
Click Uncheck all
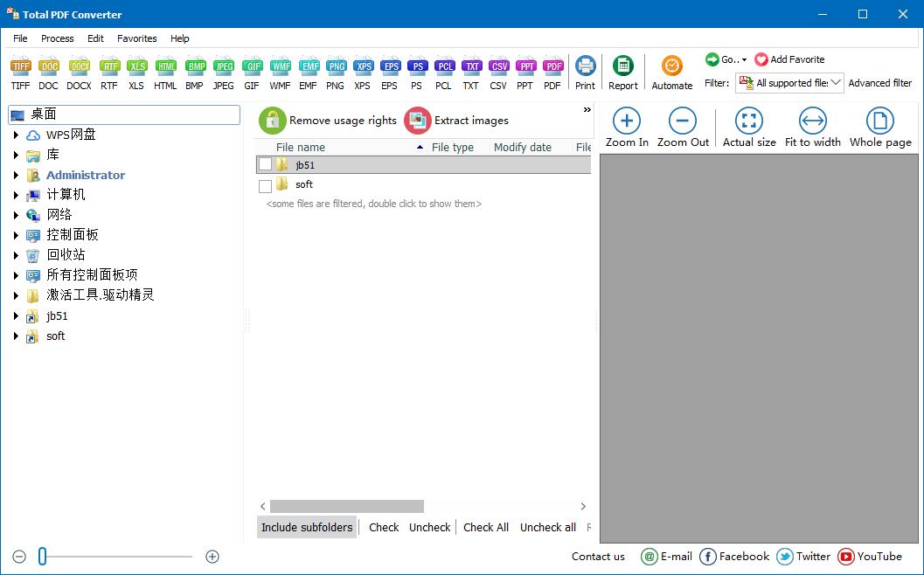[548, 527]
